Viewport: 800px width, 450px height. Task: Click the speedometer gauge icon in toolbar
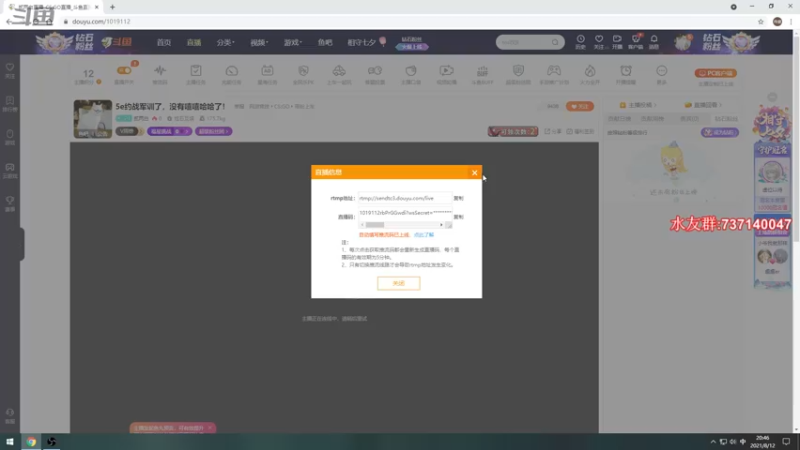tap(232, 71)
